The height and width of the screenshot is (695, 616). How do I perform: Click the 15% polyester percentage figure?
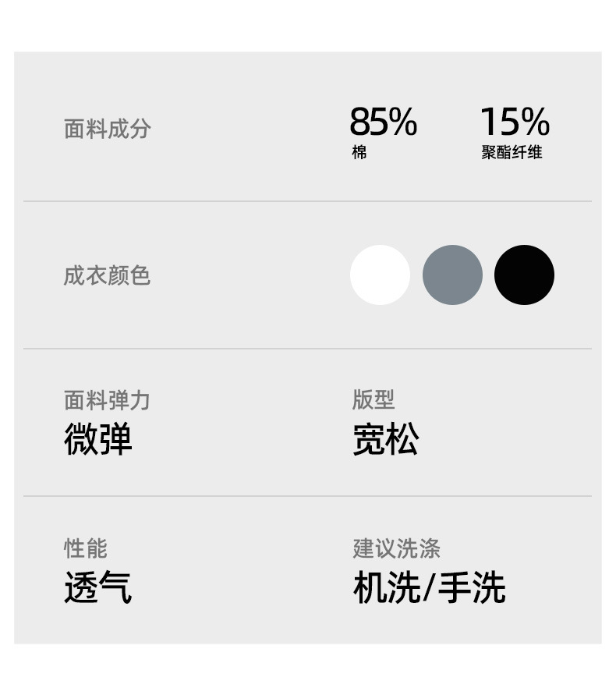click(514, 122)
